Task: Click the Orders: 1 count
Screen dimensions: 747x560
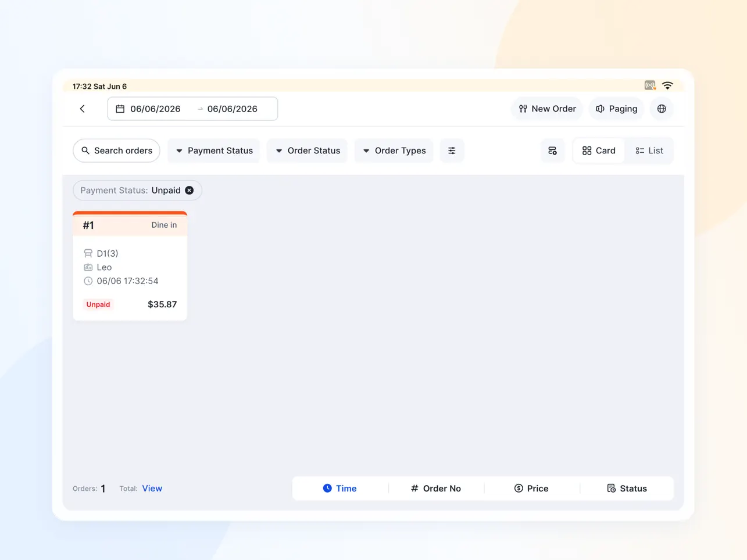Action: click(x=89, y=489)
